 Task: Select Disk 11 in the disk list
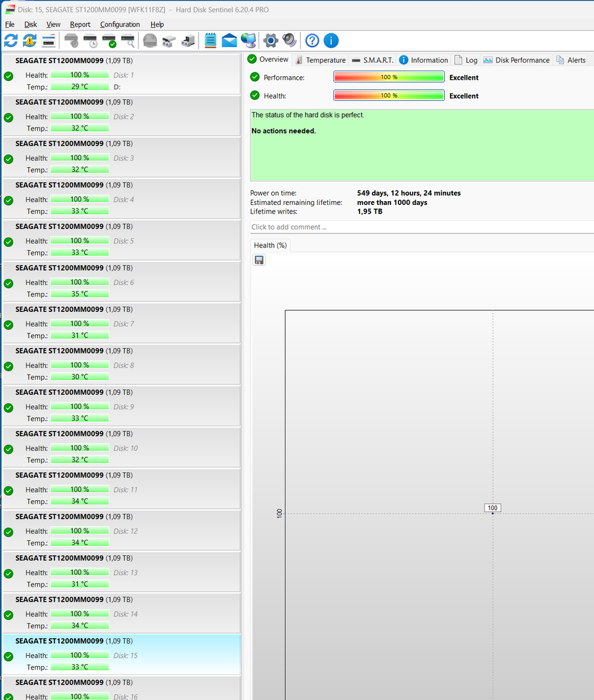121,490
